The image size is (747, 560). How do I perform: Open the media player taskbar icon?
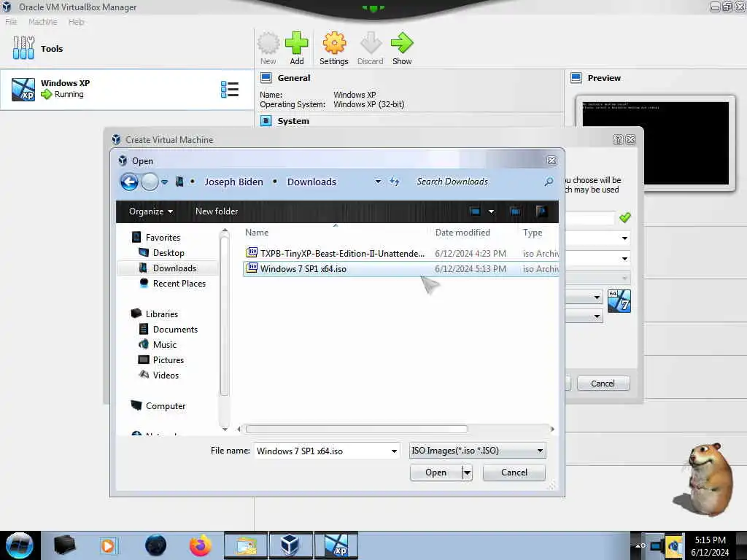click(108, 545)
